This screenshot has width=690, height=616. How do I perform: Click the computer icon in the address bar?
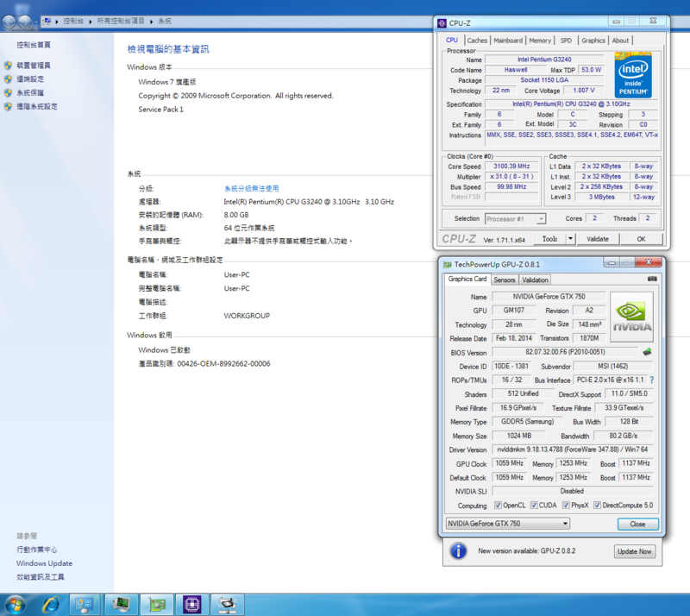pyautogui.click(x=47, y=21)
